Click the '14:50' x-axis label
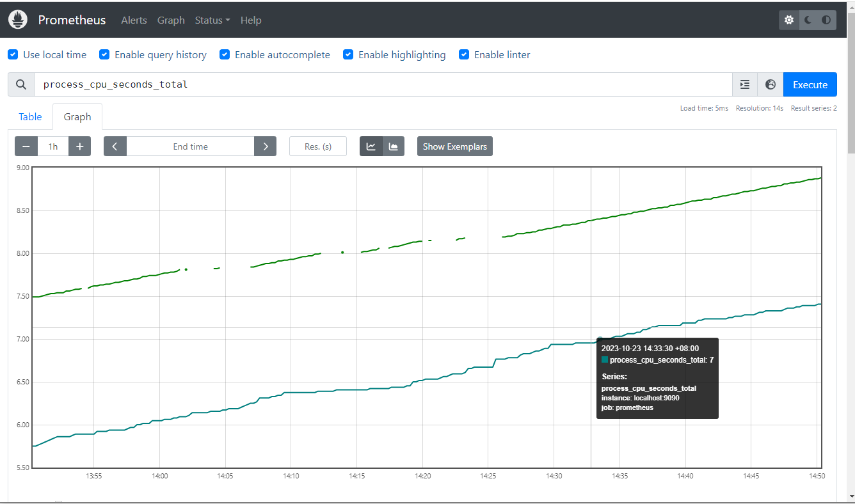 coord(817,476)
